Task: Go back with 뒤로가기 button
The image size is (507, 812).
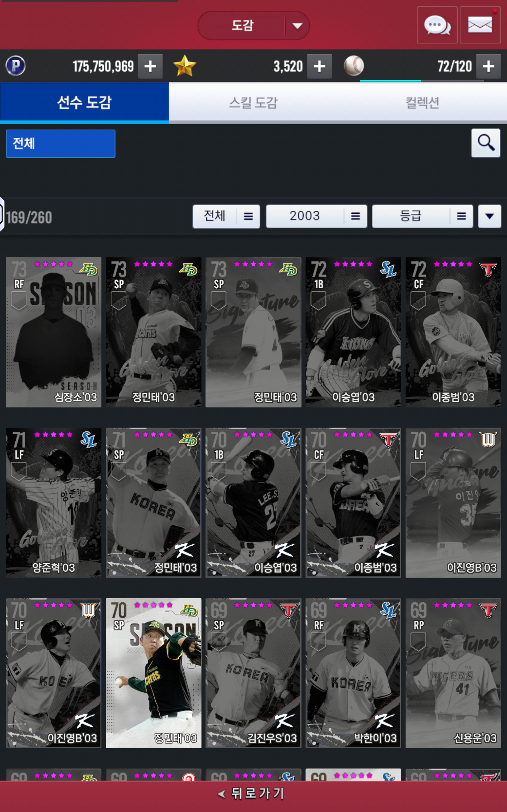Action: [x=252, y=794]
